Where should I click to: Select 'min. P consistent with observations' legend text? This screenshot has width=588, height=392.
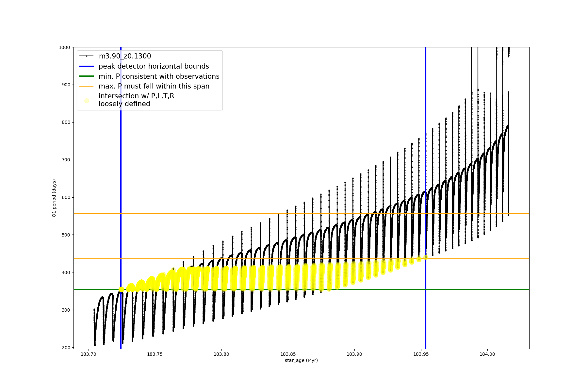tap(159, 76)
